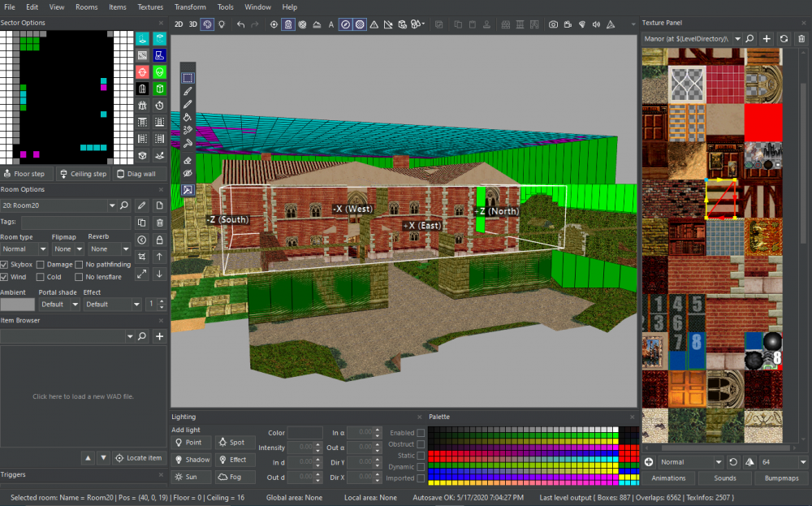Viewport: 812px width, 506px height.
Task: Open the Textures menu
Action: 150,7
